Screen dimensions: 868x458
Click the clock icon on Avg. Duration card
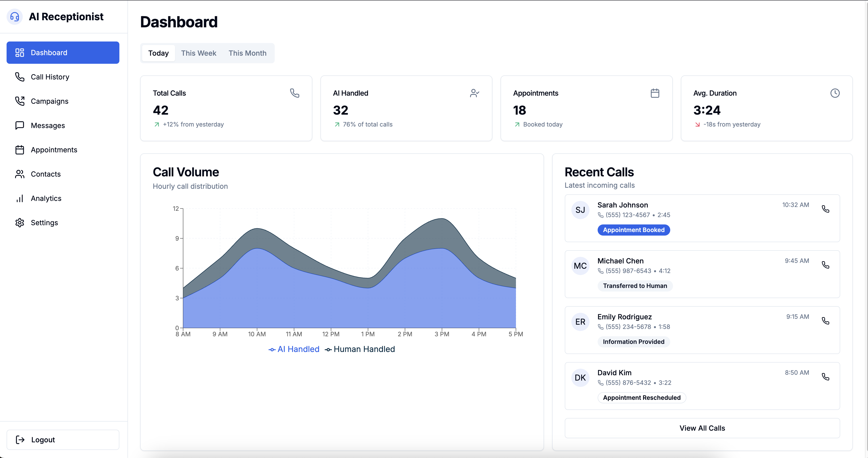[835, 93]
